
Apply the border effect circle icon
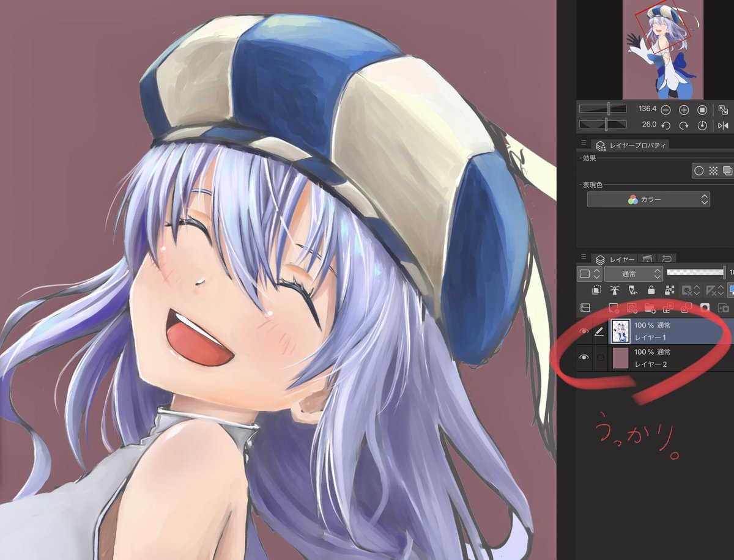point(699,171)
